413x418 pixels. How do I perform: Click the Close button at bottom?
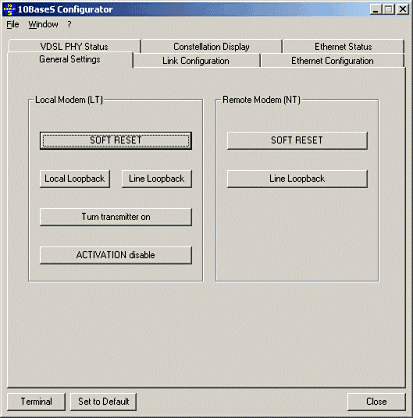point(376,402)
